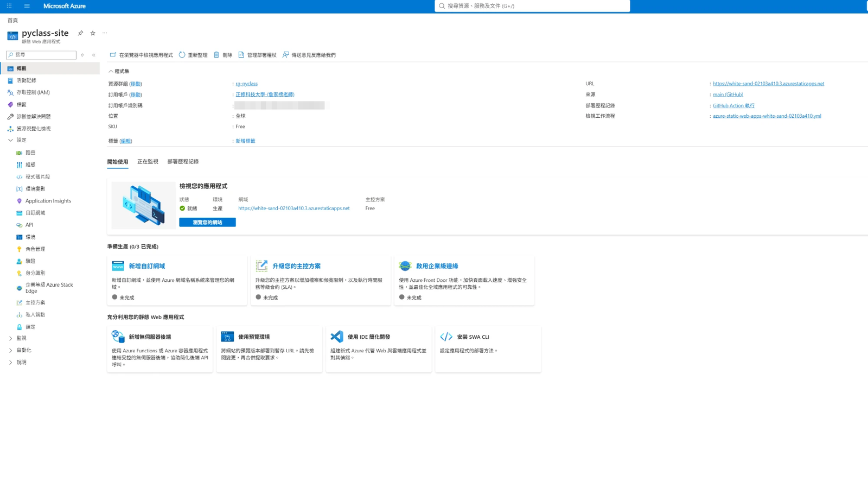Switch to the 正在監視 tab
Image resolution: width=868 pixels, height=481 pixels.
point(148,162)
